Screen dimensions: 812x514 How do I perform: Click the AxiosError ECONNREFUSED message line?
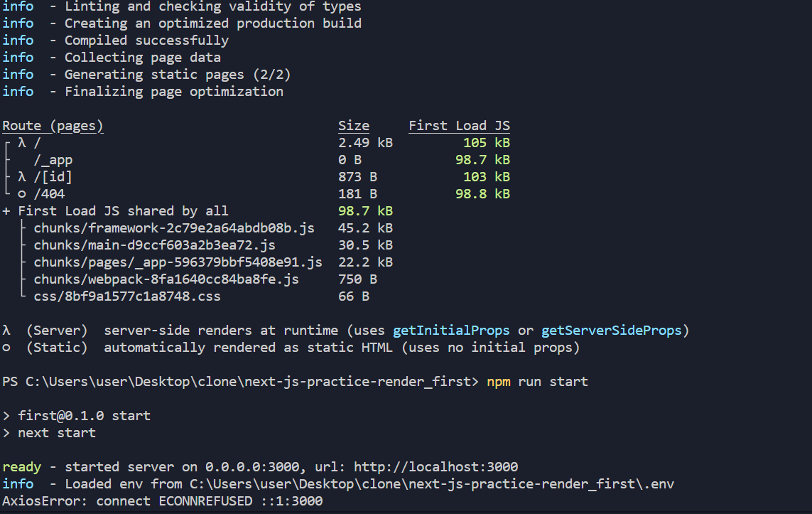point(162,501)
